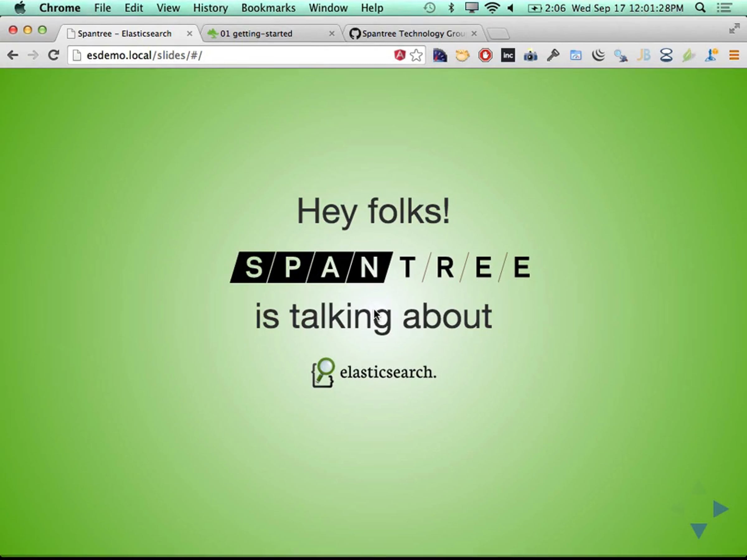Navigate down to the slide below
The image size is (747, 560).
[699, 531]
